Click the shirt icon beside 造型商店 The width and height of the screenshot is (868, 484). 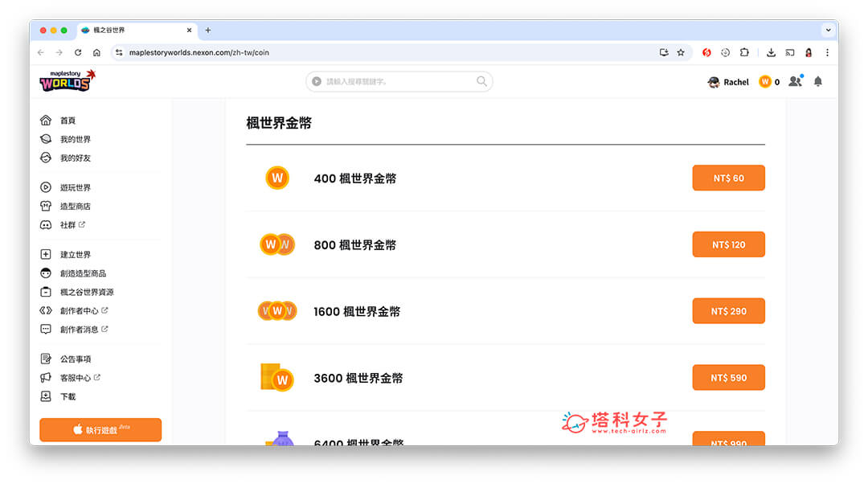pyautogui.click(x=46, y=206)
